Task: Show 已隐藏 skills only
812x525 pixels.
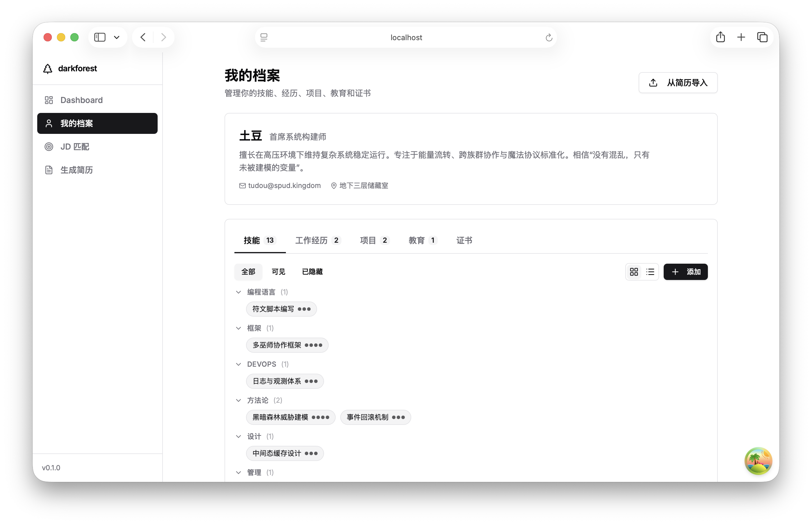Action: pos(311,271)
